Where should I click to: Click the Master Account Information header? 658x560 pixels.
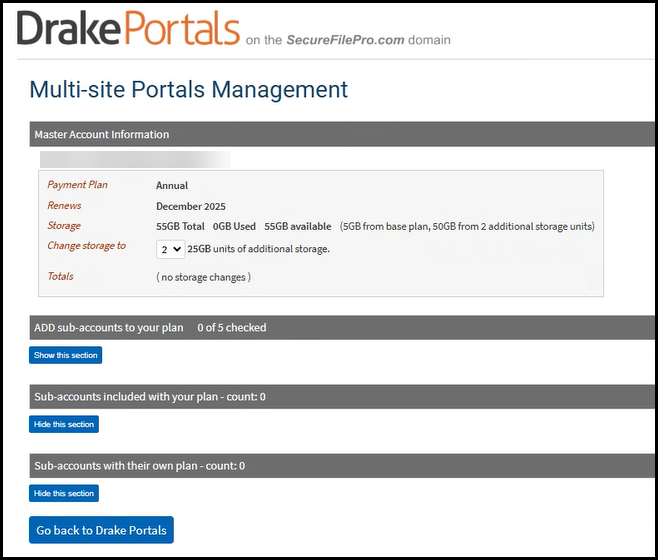(x=342, y=134)
